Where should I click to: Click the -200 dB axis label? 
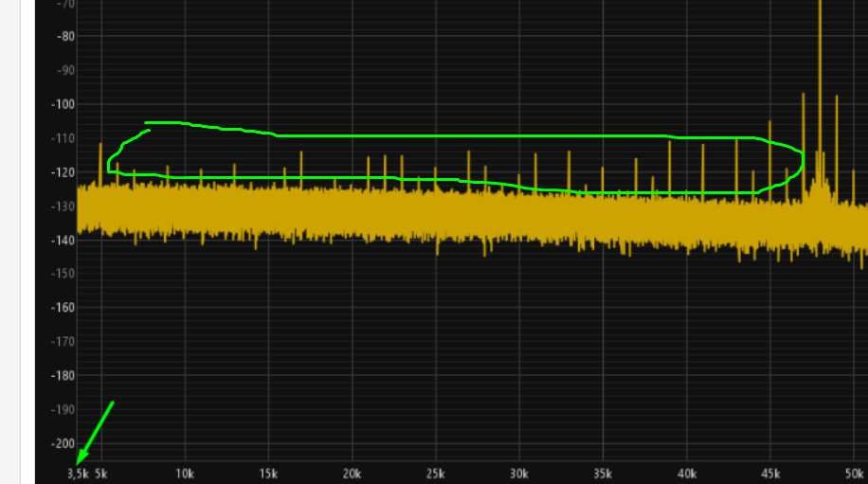pos(63,443)
